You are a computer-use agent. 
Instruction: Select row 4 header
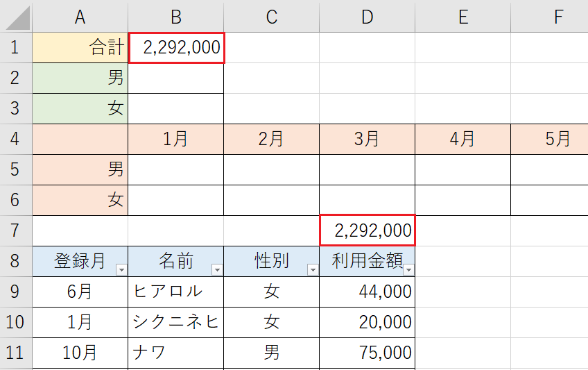pos(16,139)
